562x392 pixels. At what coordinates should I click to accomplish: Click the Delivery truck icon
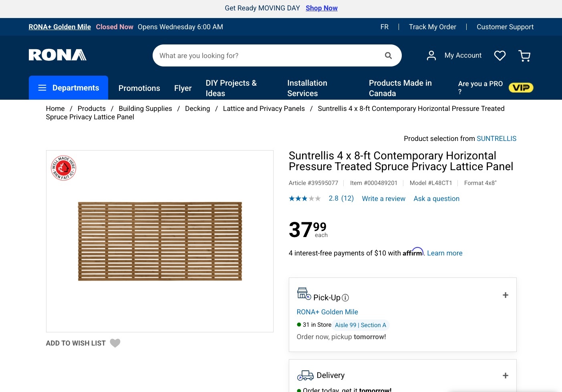pyautogui.click(x=305, y=375)
